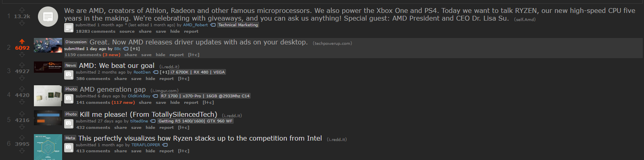Click the user tag icon beside TERAFLOPPER
Image resolution: width=644 pixels, height=160 pixels.
pos(165,145)
